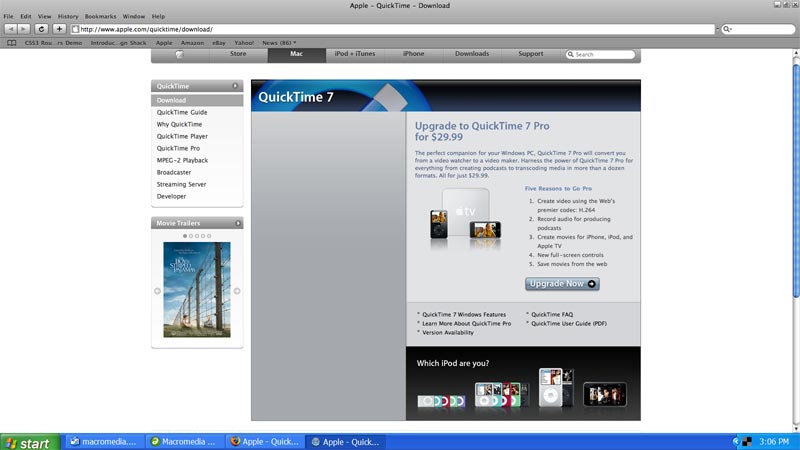The width and height of the screenshot is (800, 450).
Task: Open the iPod + iTunes tab
Action: pyautogui.click(x=355, y=54)
